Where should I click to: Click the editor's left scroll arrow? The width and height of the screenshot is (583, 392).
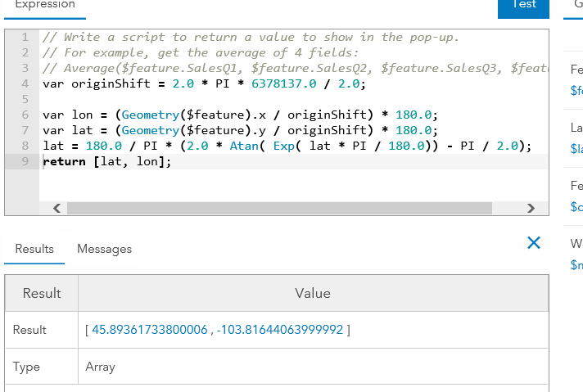(x=56, y=208)
